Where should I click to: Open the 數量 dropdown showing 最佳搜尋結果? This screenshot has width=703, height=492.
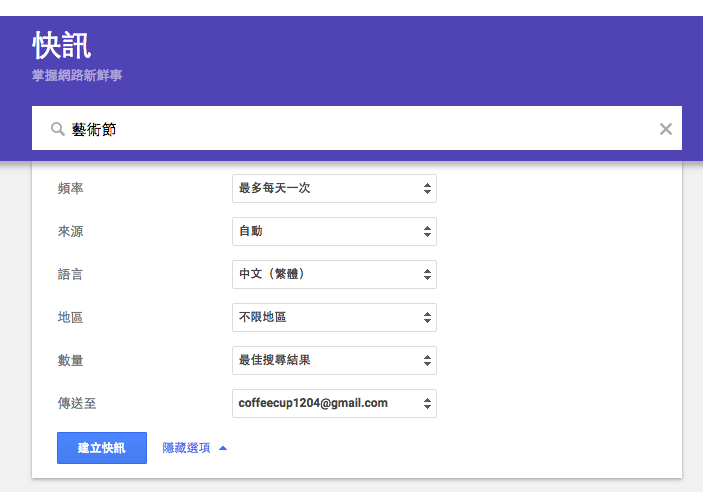(334, 361)
